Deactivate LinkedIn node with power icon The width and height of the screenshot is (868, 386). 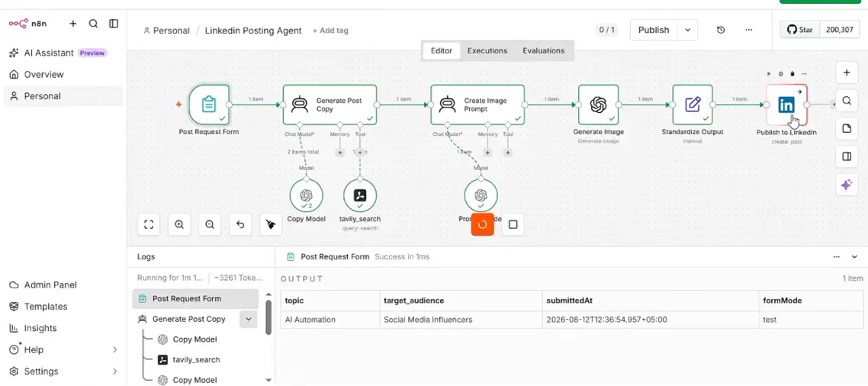(780, 74)
